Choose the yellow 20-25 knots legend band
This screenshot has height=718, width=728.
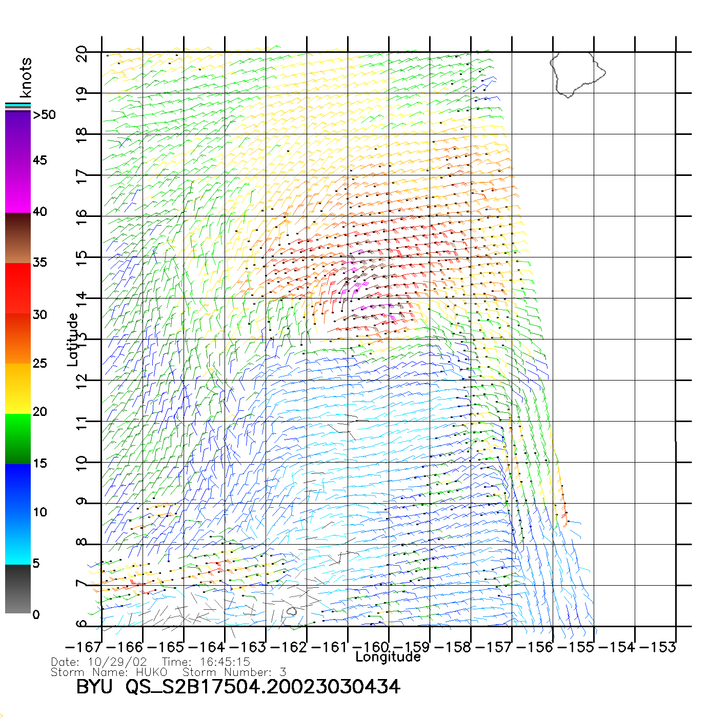point(18,388)
